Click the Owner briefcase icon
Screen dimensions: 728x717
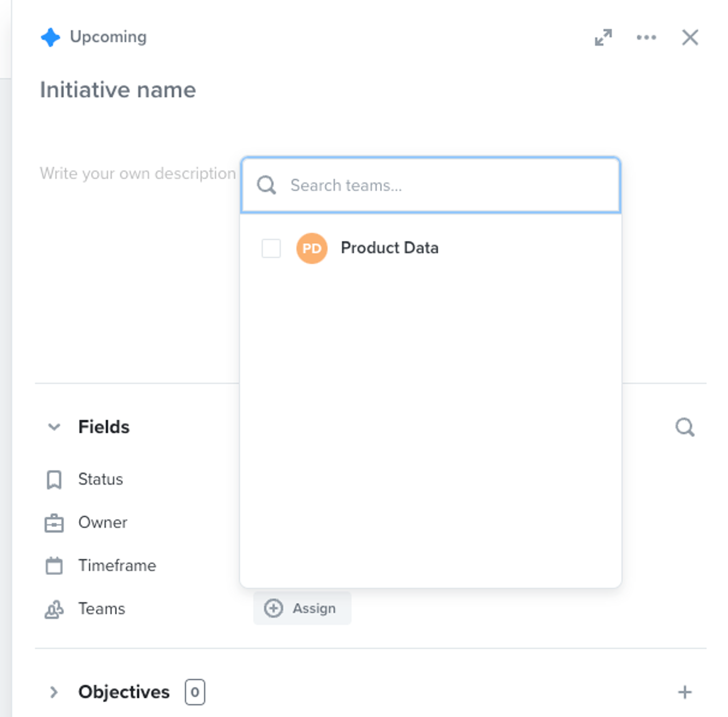54,522
